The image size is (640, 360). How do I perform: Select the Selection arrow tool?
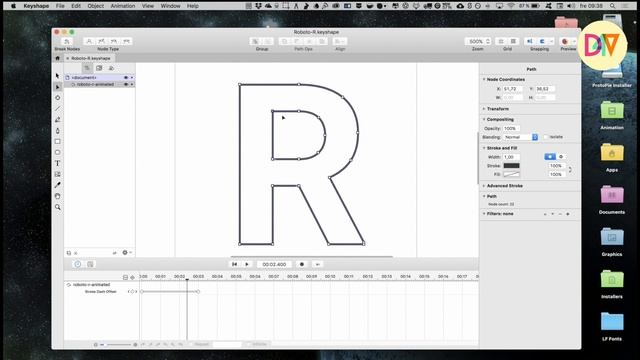(58, 76)
